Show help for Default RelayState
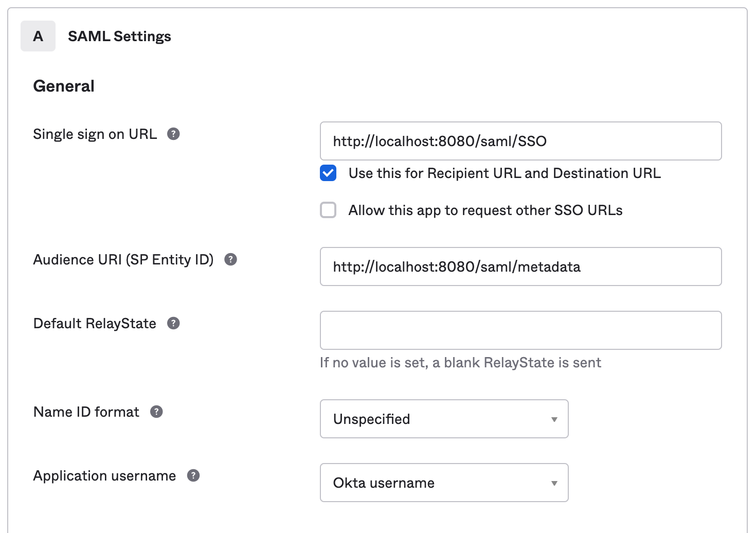Image resolution: width=756 pixels, height=533 pixels. pos(173,323)
